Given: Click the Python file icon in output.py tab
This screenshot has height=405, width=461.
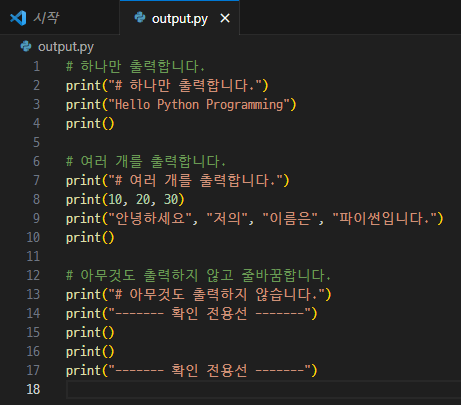Looking at the screenshot, I should [x=140, y=17].
